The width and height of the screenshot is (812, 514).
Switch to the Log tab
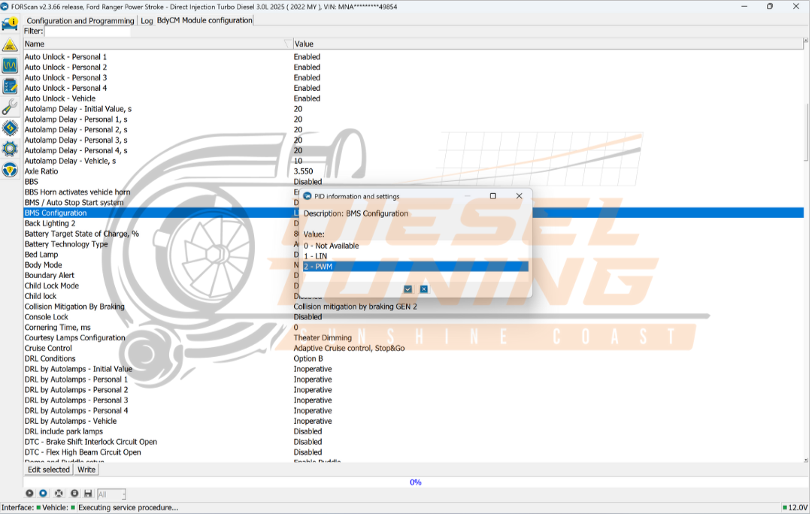(x=147, y=21)
